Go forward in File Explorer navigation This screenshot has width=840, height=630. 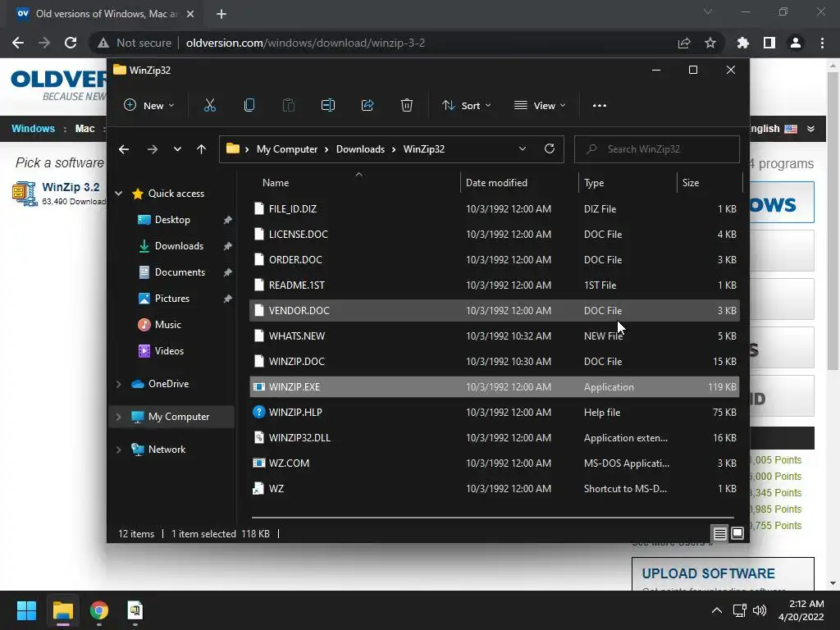tap(152, 149)
